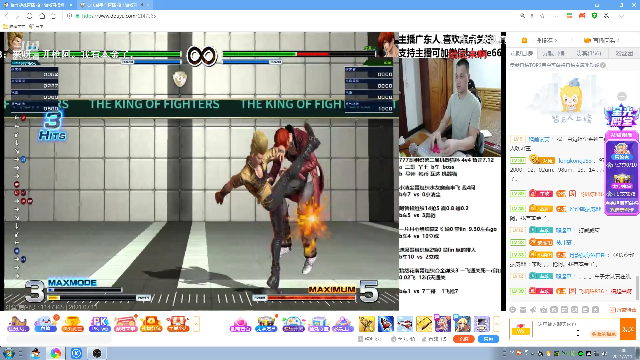Screen dimensions: 640x360
Task: Click the green shield extension icon
Action: pos(594,16)
